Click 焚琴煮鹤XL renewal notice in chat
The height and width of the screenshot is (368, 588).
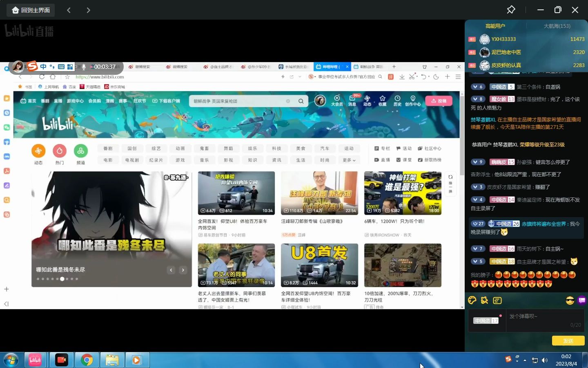tap(526, 123)
